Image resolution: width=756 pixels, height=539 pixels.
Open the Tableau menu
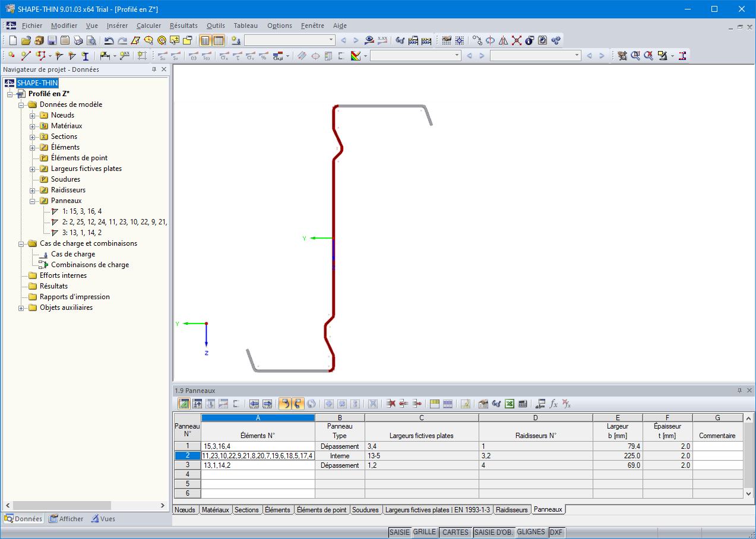pos(245,26)
